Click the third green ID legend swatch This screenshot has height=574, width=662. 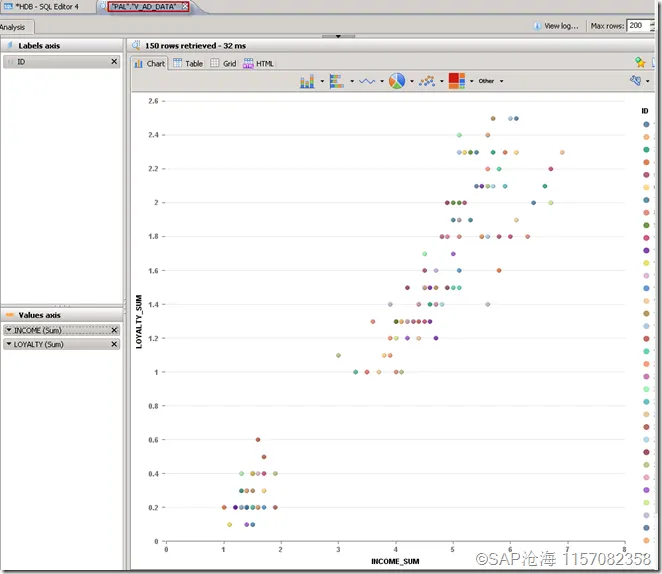coord(646,149)
